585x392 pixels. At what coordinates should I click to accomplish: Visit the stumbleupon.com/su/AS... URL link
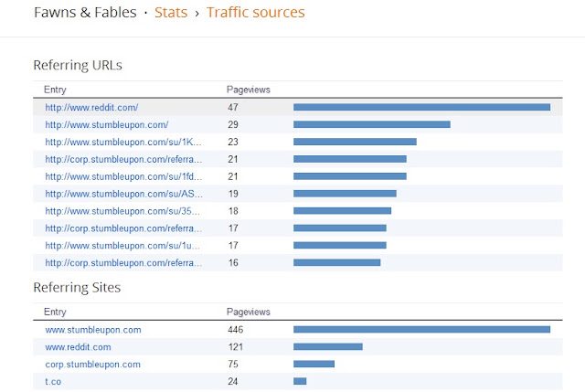[x=124, y=194]
